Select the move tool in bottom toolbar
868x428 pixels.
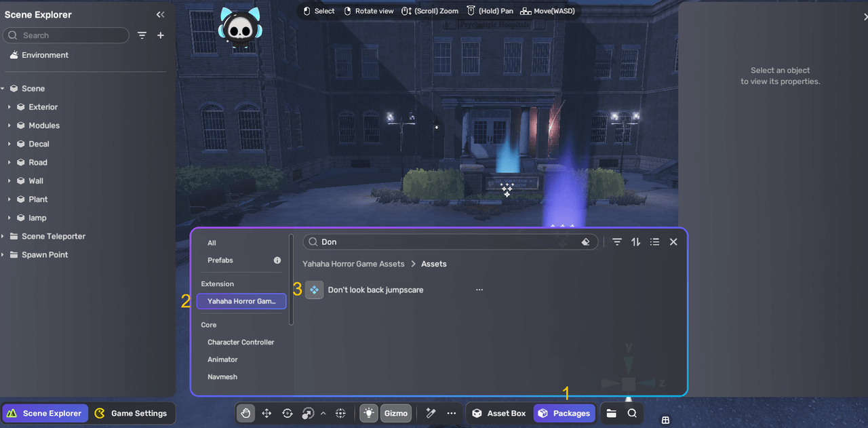(x=267, y=413)
